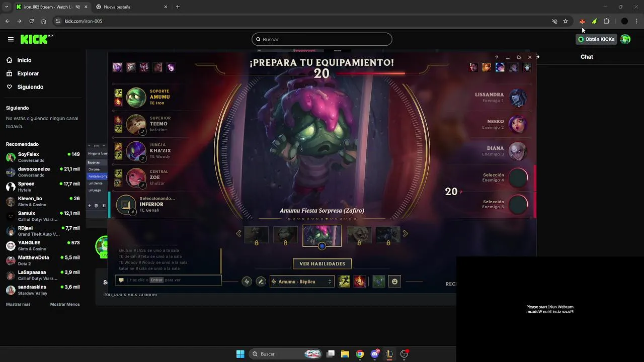The image size is (644, 362).
Task: Click Teemo's champion portrait
Action: 136,124
